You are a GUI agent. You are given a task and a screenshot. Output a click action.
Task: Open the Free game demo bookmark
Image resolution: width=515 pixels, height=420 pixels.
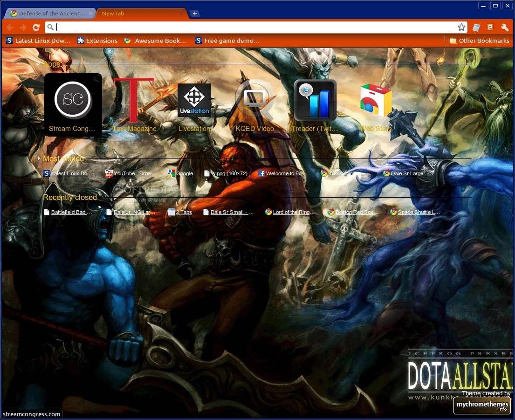point(227,41)
